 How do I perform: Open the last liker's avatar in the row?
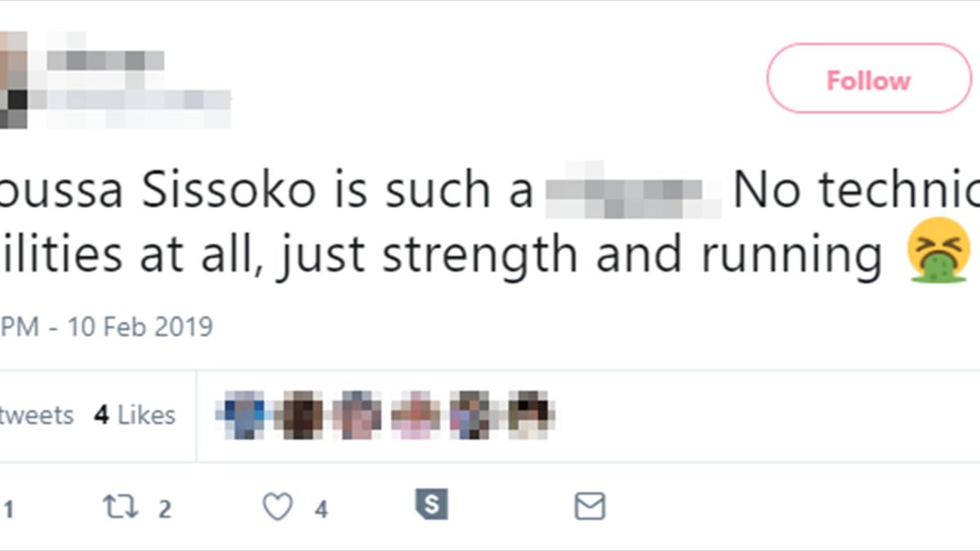[531, 415]
